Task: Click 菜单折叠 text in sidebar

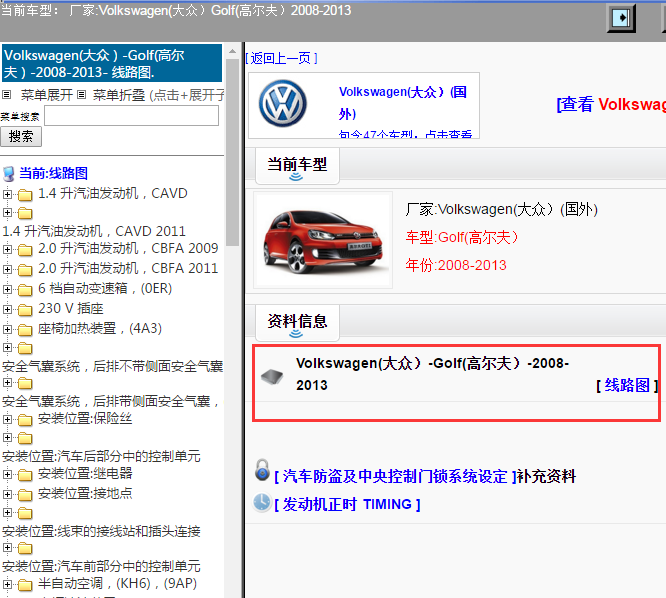Action: pos(119,95)
